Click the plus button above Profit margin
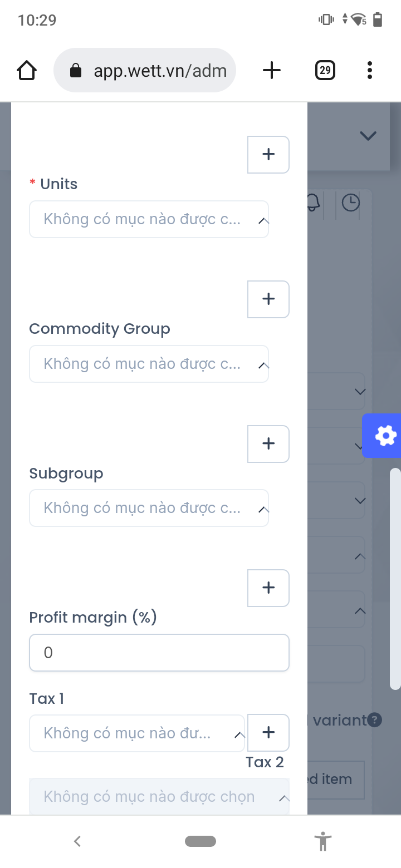Viewport: 401px width, 868px height. click(268, 588)
